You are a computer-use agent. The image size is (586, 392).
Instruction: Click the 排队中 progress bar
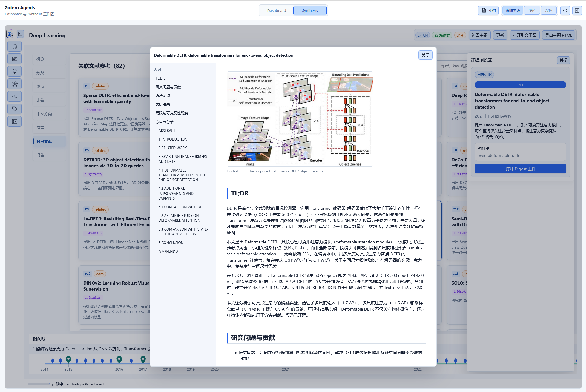point(39,384)
